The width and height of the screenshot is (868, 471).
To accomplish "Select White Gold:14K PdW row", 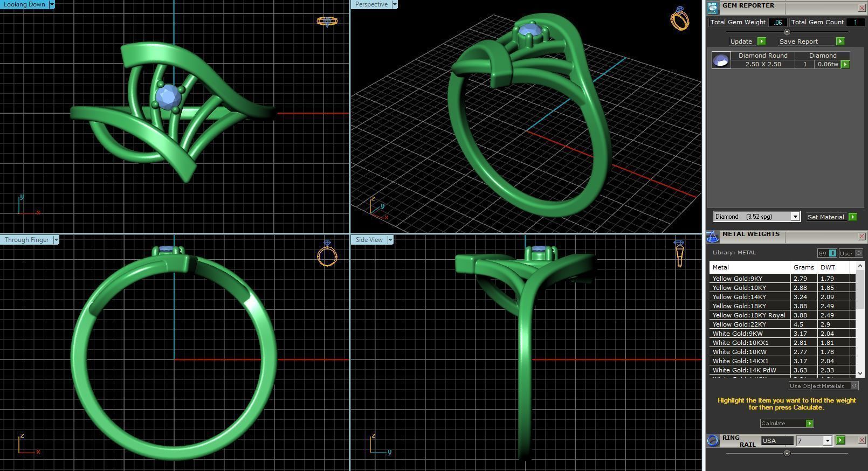I will pyautogui.click(x=782, y=370).
